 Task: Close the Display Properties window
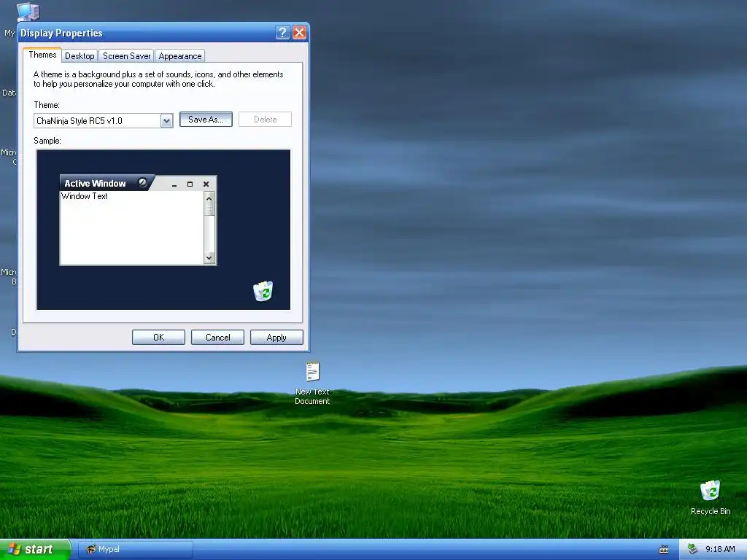coord(299,32)
